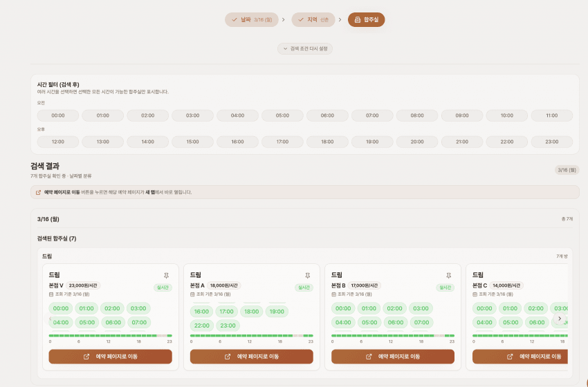Expand 검색 조건 다시 설정 panel
Image resolution: width=588 pixels, height=387 pixels.
pyautogui.click(x=305, y=48)
